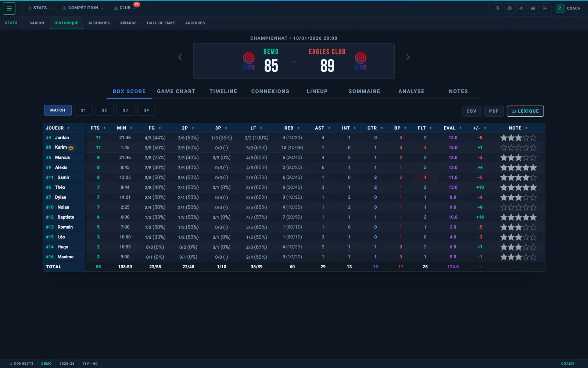Select the Q1 period filter
The image size is (588, 368).
[83, 110]
